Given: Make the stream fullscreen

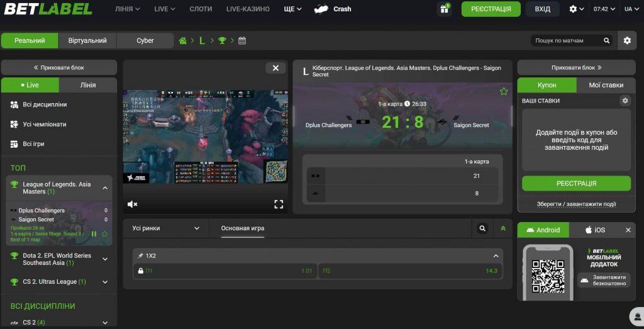Looking at the screenshot, I should point(279,204).
